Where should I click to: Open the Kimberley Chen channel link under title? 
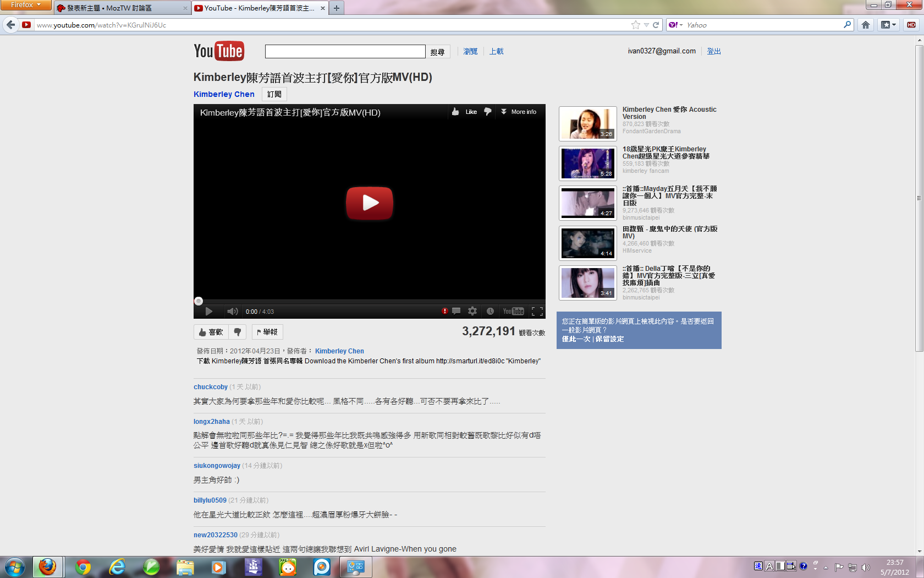click(224, 94)
